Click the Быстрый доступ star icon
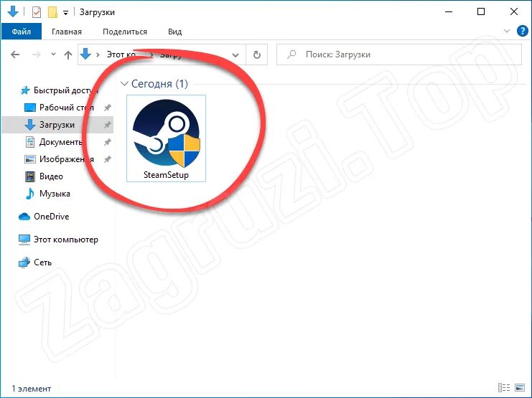Viewport: 532px width, 398px height. point(25,90)
